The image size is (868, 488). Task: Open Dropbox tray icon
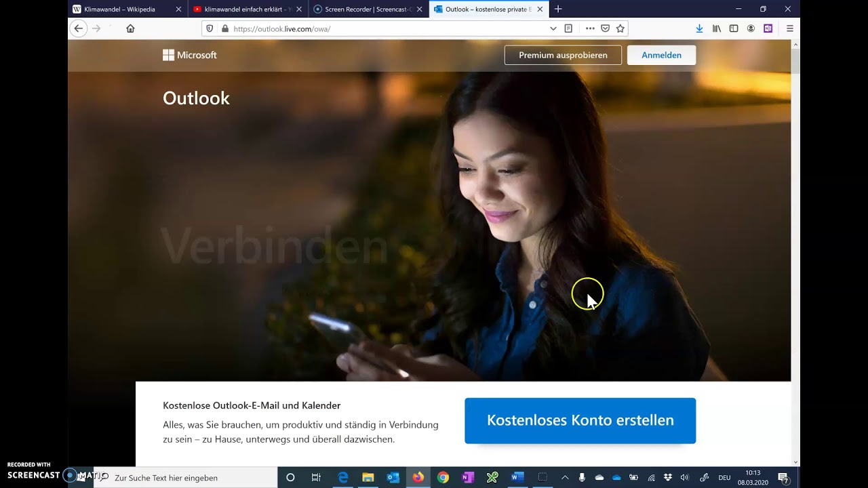click(x=668, y=478)
